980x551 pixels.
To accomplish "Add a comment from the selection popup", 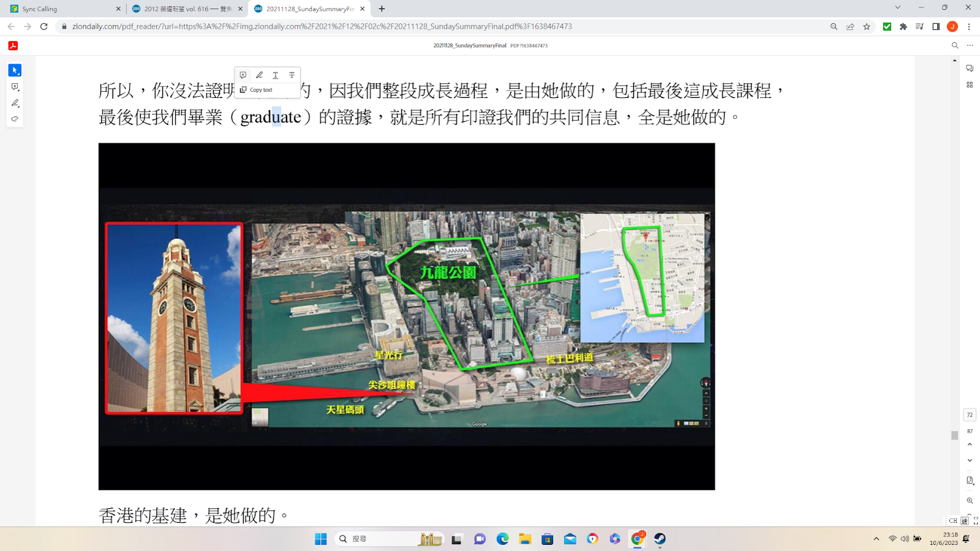I will point(243,75).
